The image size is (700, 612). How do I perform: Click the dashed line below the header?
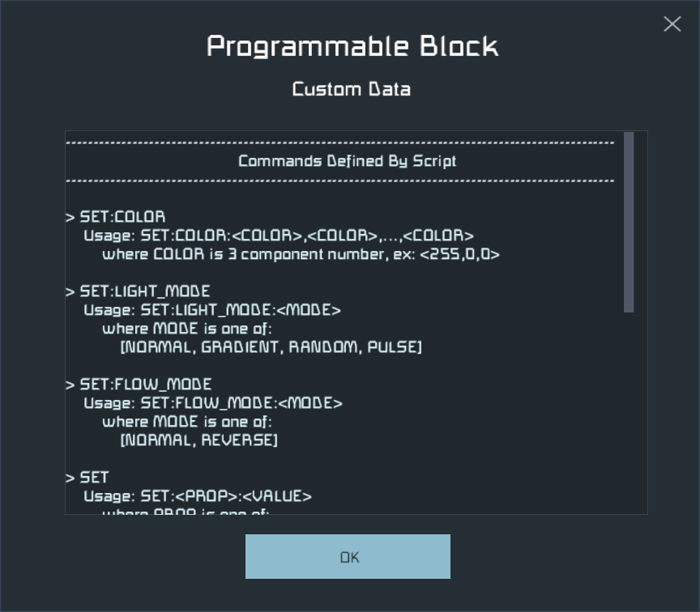point(340,181)
